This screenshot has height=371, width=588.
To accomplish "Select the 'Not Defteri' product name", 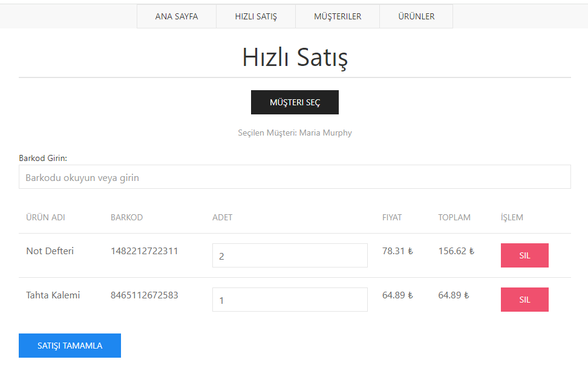I will [50, 251].
